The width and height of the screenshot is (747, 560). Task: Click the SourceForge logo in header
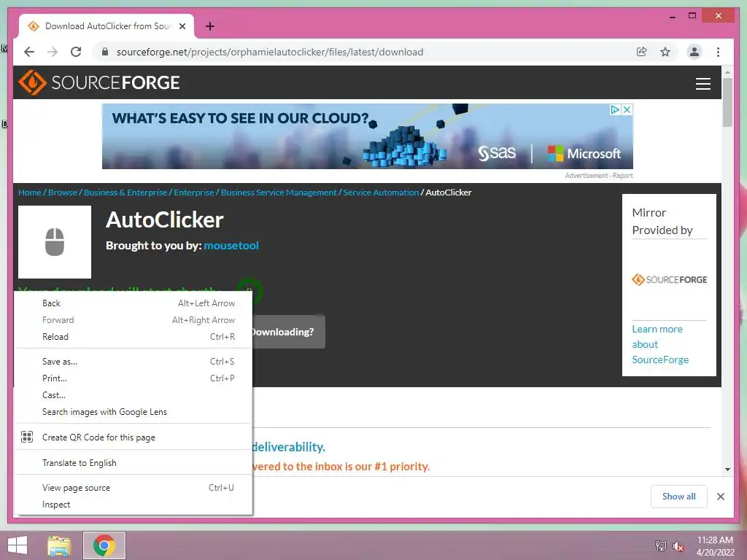coord(98,83)
